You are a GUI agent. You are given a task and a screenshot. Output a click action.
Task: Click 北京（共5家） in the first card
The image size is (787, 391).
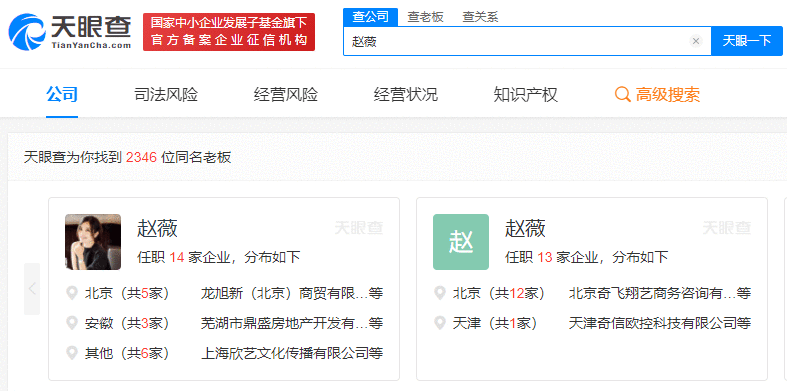coord(127,293)
